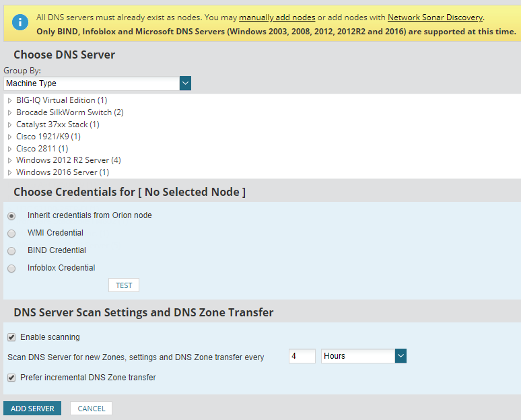Click the blue info icon in banner

point(20,24)
